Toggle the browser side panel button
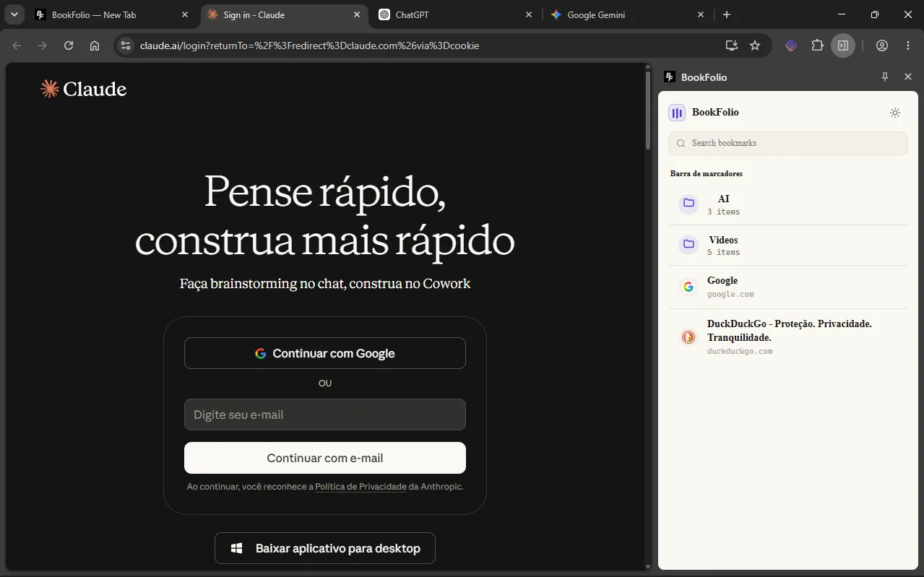 click(843, 45)
